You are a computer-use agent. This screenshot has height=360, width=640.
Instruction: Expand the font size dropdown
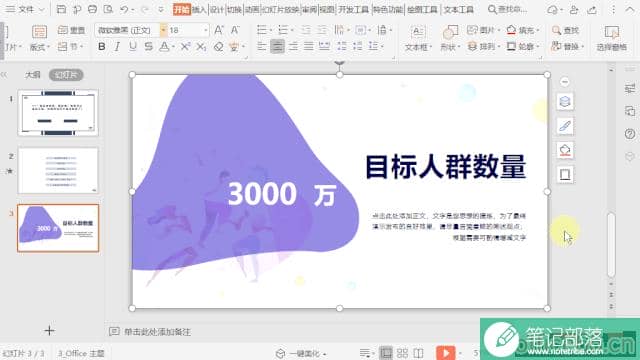point(205,30)
